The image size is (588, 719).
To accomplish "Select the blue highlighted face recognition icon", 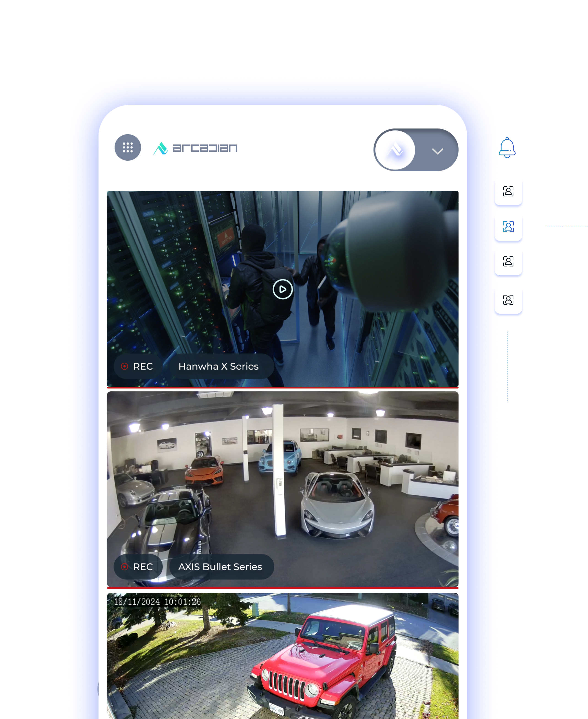I will click(508, 227).
